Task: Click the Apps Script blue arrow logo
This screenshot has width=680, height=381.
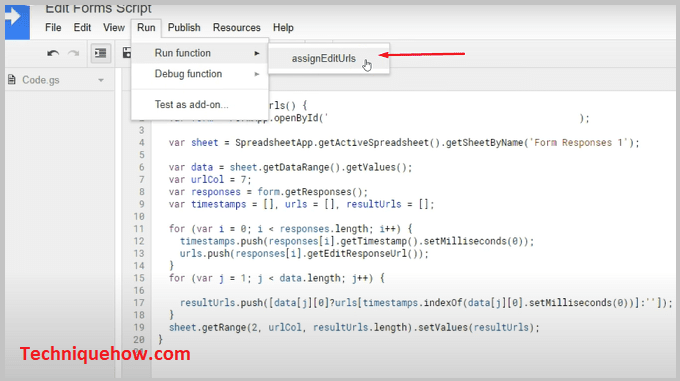Action: (17, 21)
